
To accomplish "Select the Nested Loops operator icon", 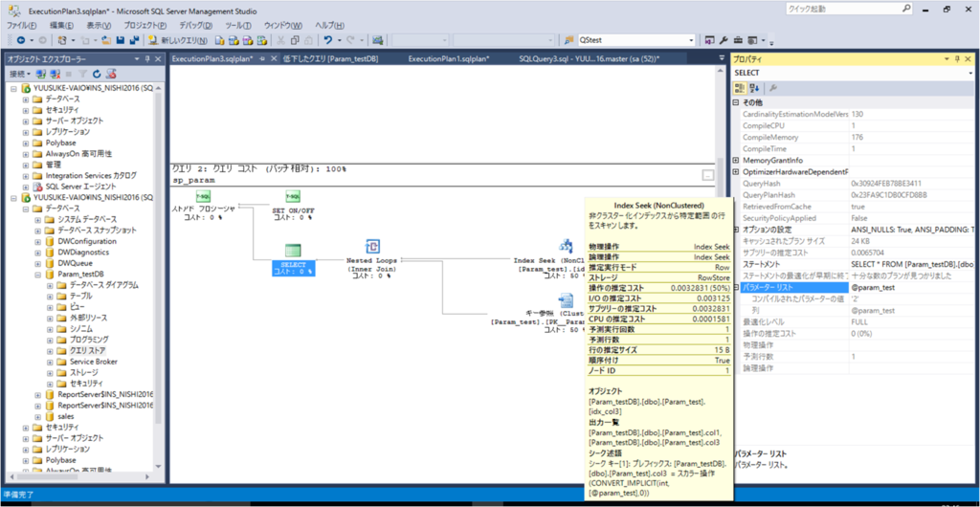I will coord(372,246).
